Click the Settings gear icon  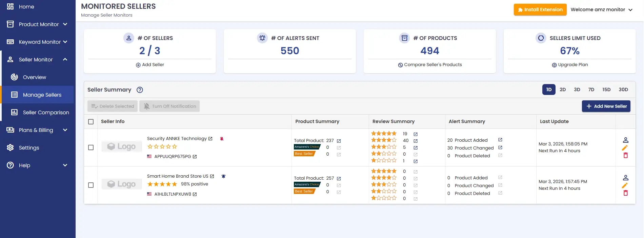click(10, 147)
